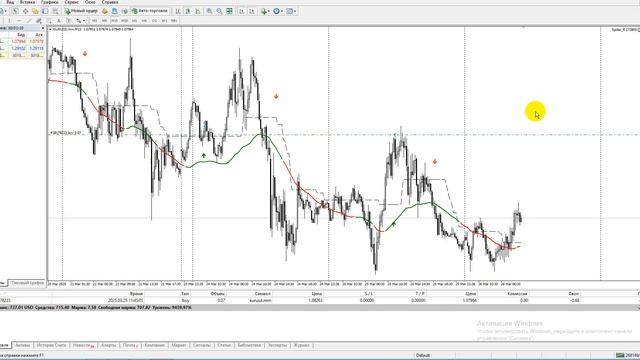
Task: Select the text label tool
Action: 69,20
